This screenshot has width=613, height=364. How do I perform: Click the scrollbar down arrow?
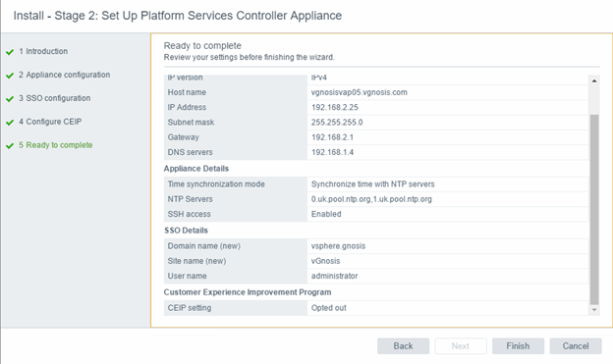(x=594, y=310)
